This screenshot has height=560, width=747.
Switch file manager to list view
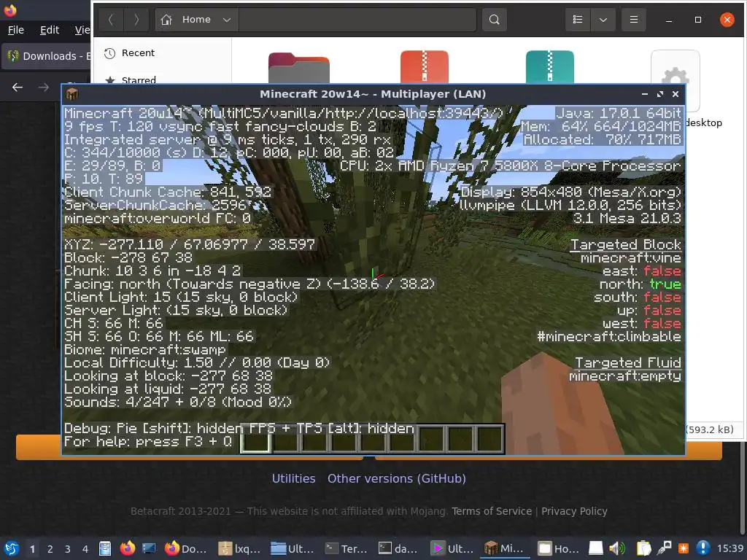[578, 20]
